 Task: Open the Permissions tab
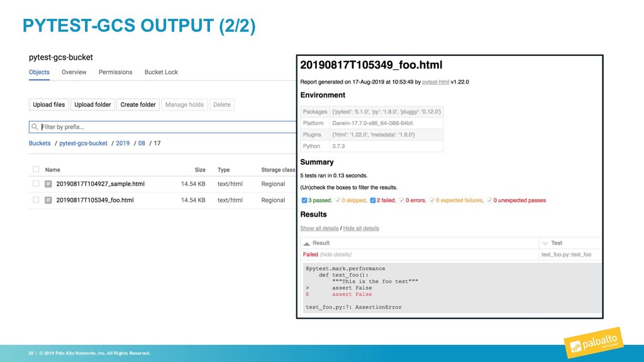point(116,72)
